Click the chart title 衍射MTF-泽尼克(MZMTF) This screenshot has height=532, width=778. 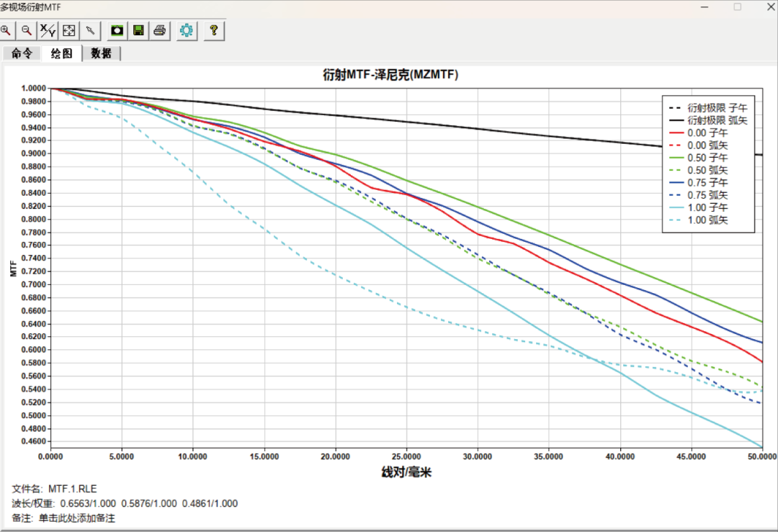(x=390, y=75)
